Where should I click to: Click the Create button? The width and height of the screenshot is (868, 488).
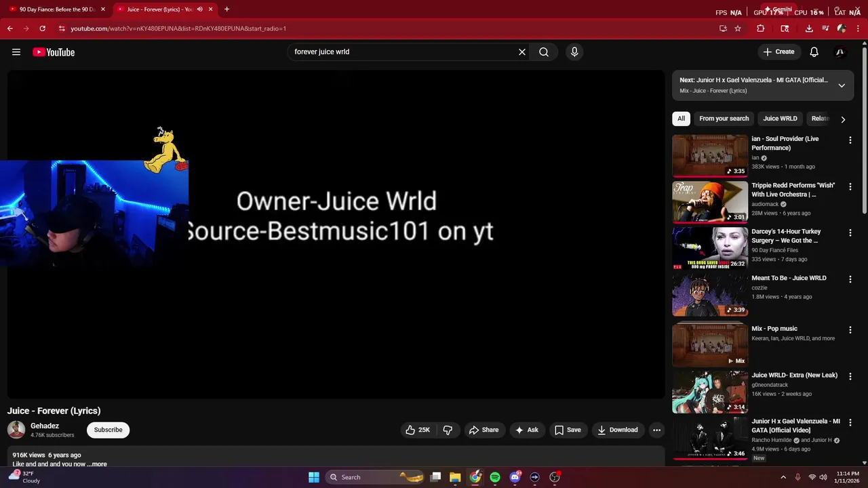[778, 52]
